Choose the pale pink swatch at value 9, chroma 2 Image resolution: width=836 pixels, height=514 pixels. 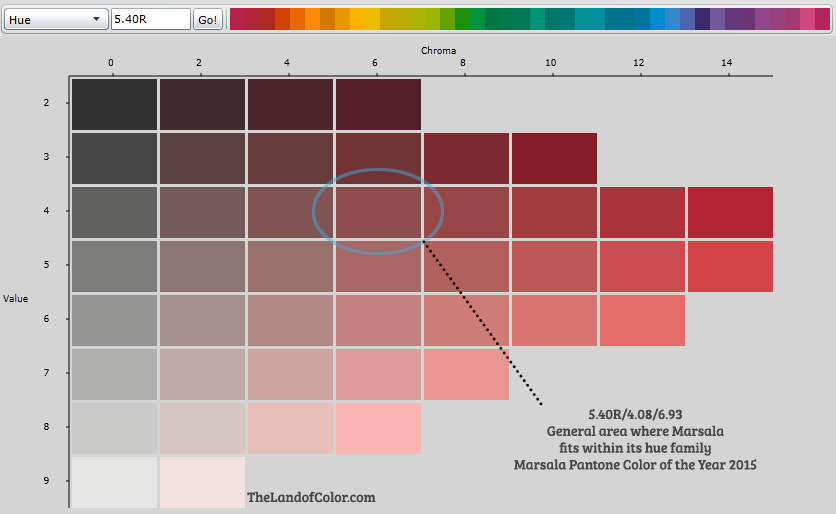pyautogui.click(x=202, y=482)
